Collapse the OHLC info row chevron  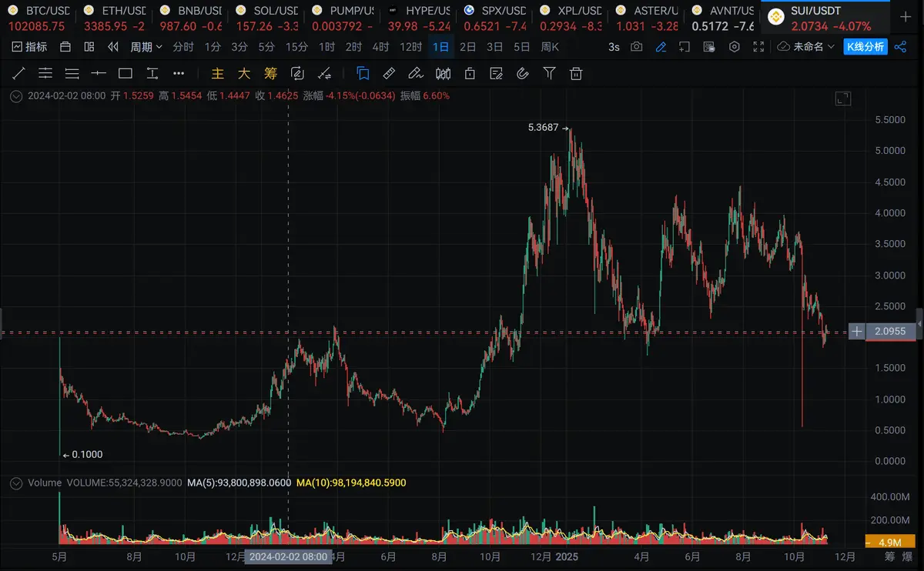pos(16,96)
